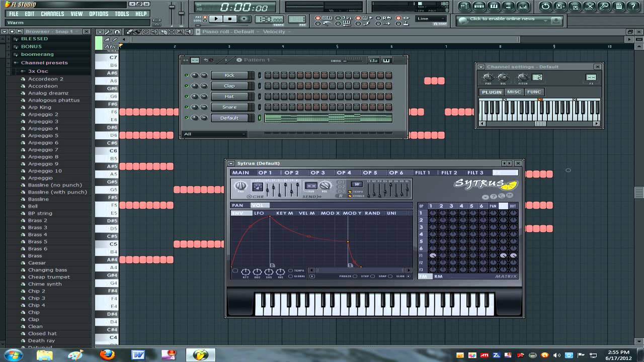Open the Channel settings window menu arrow
644x362 pixels.
481,67
